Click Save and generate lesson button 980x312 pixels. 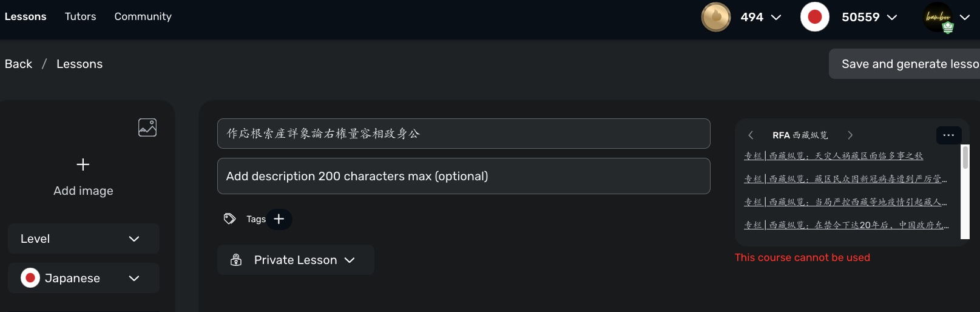click(x=904, y=64)
